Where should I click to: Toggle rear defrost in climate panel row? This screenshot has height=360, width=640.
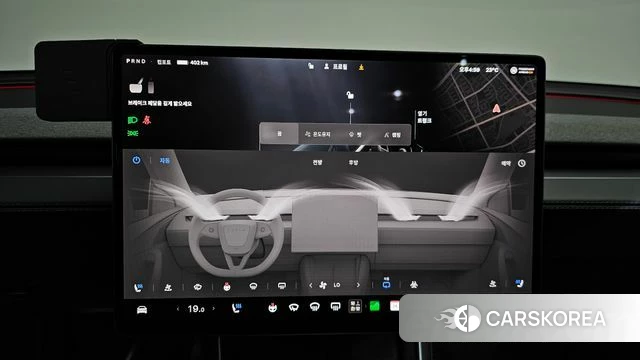click(x=282, y=286)
